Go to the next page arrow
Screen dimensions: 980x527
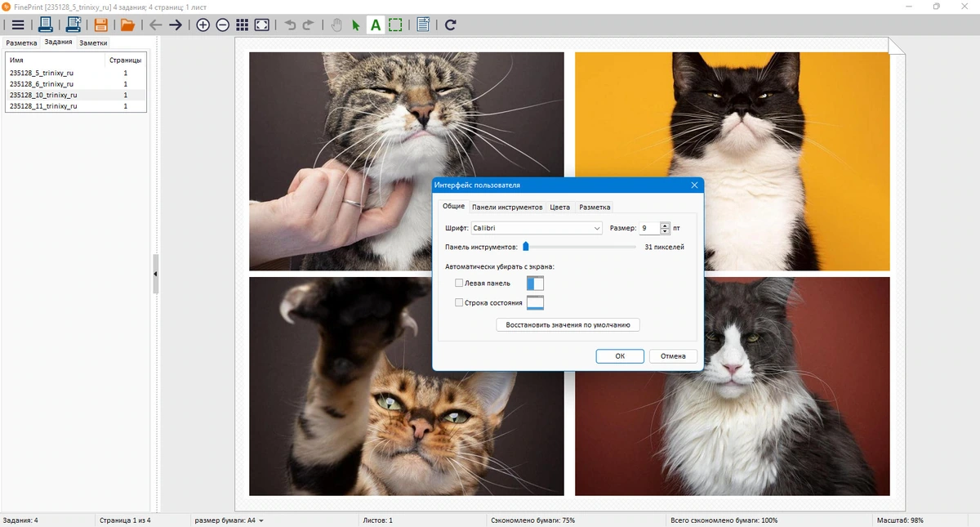pos(176,25)
